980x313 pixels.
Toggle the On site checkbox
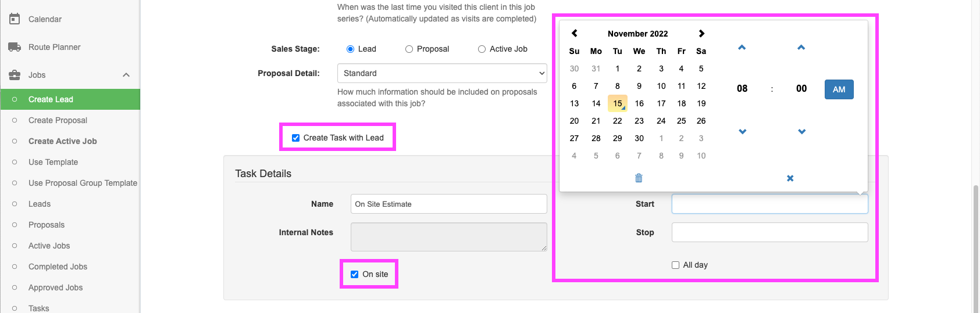point(354,274)
